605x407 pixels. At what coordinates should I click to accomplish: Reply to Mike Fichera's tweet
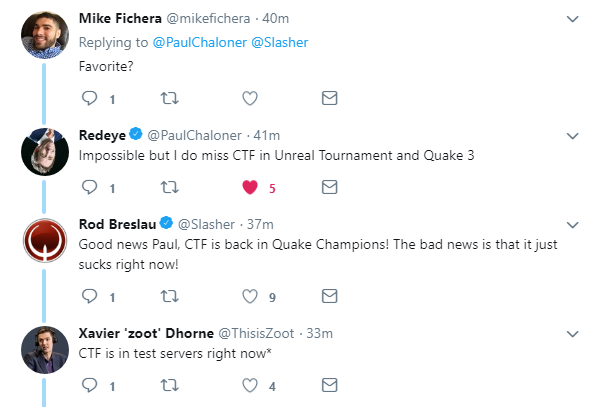point(90,98)
